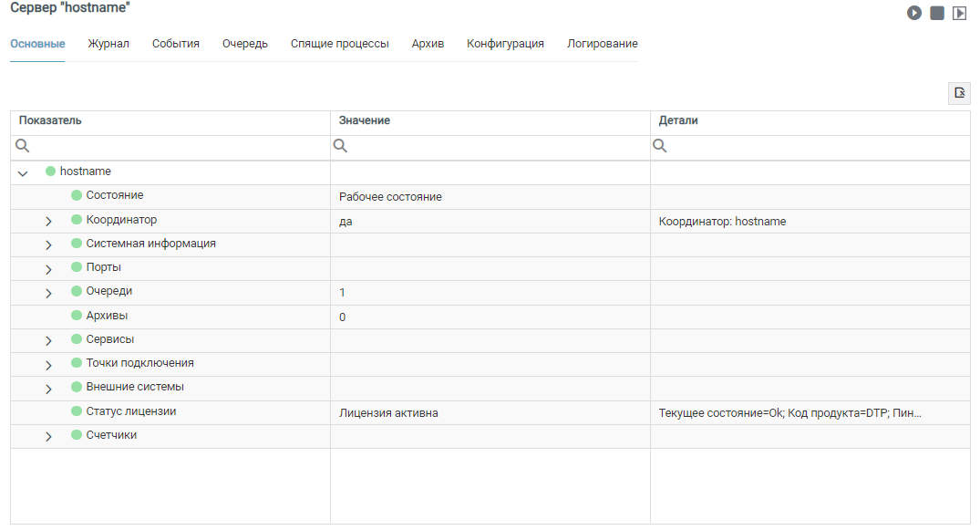Expand the Координатор row
980x530 pixels.
point(48,221)
